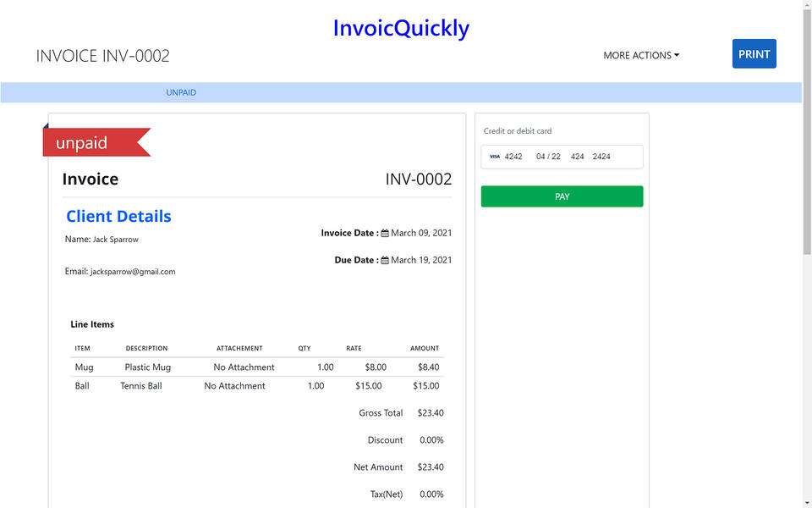
Task: Click the postal code field showing 2424
Action: [x=601, y=157]
